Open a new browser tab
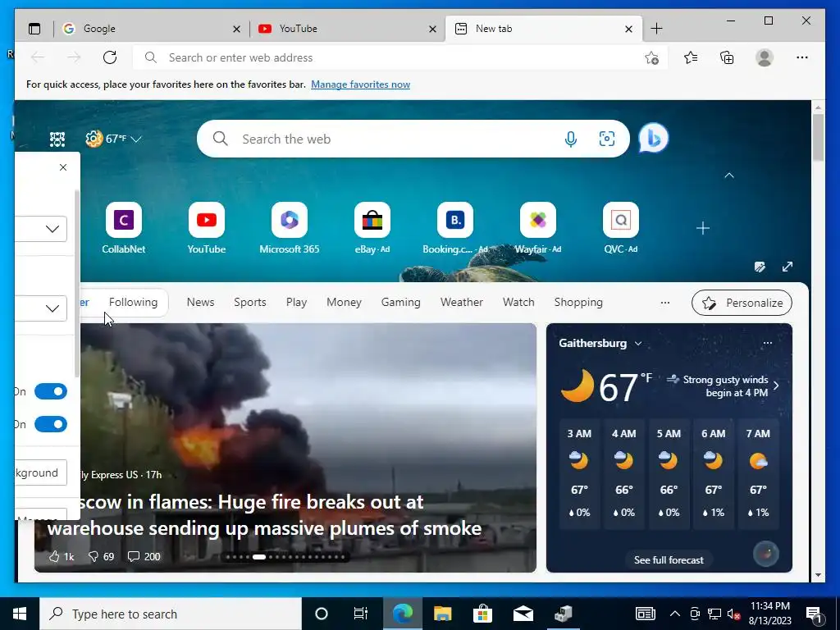This screenshot has width=840, height=630. (657, 29)
